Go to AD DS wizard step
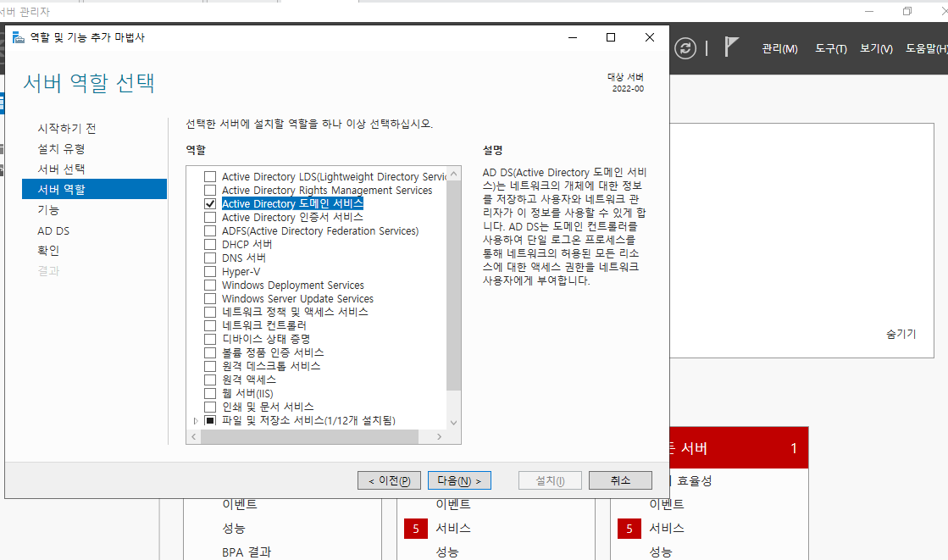 tap(53, 230)
